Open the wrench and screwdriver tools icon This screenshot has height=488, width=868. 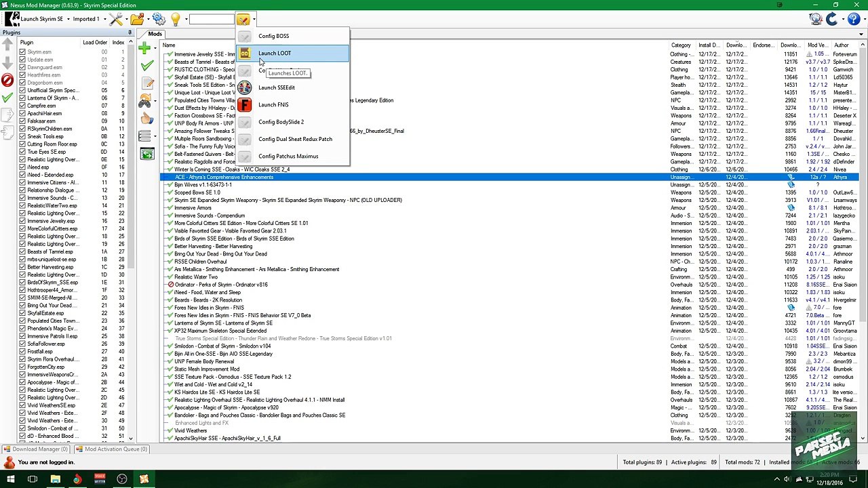point(115,19)
